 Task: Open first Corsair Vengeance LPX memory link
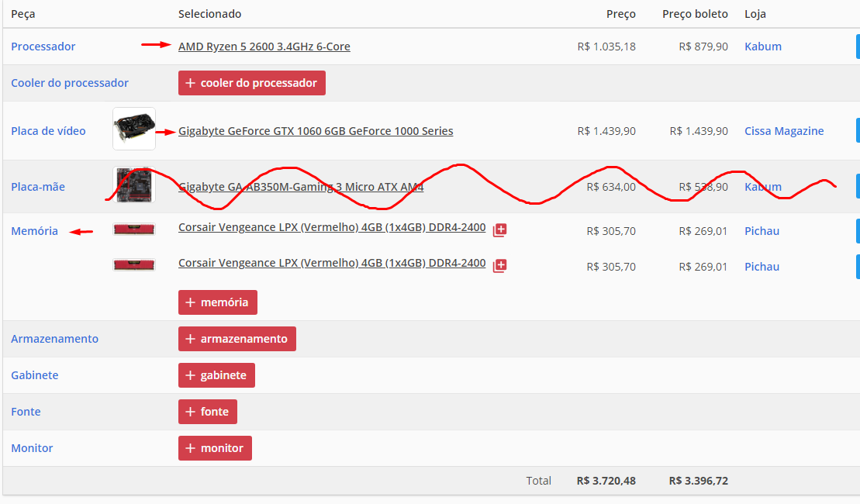tap(332, 227)
